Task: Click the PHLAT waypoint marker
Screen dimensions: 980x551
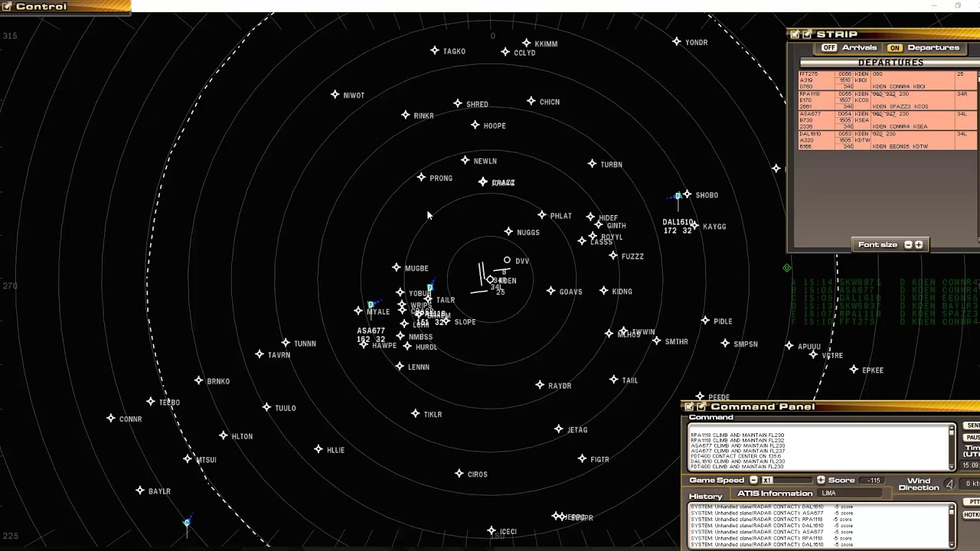Action: 542,216
